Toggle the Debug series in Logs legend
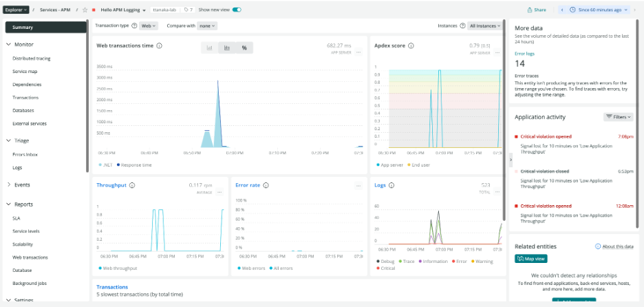The image size is (644, 307). coord(385,261)
